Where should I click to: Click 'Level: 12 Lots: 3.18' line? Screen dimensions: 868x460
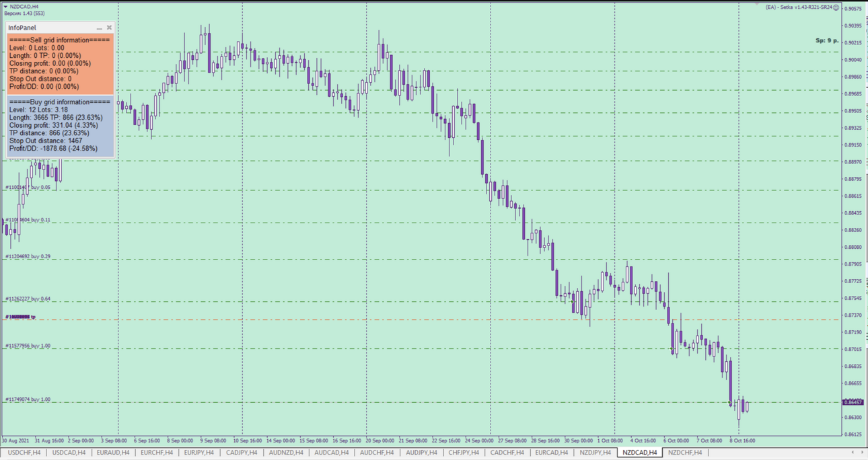coord(38,110)
